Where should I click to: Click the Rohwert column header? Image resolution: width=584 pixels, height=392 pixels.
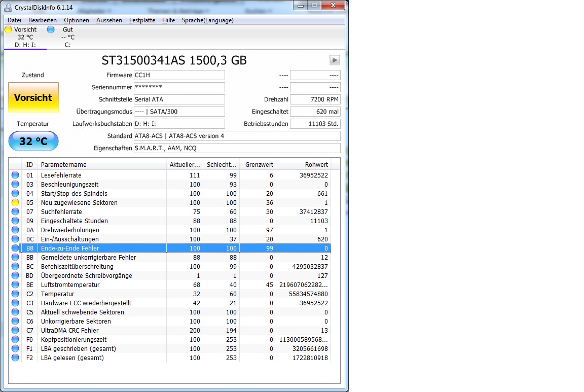(x=303, y=165)
